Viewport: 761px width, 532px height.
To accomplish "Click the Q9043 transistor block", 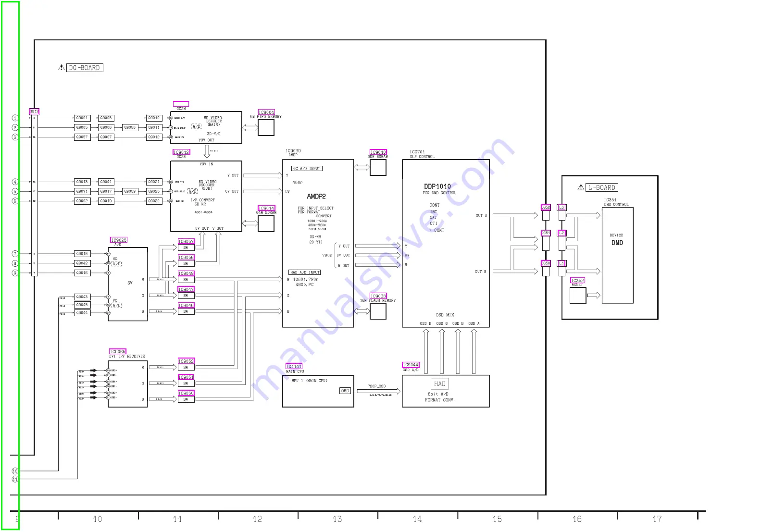I will tap(82, 297).
